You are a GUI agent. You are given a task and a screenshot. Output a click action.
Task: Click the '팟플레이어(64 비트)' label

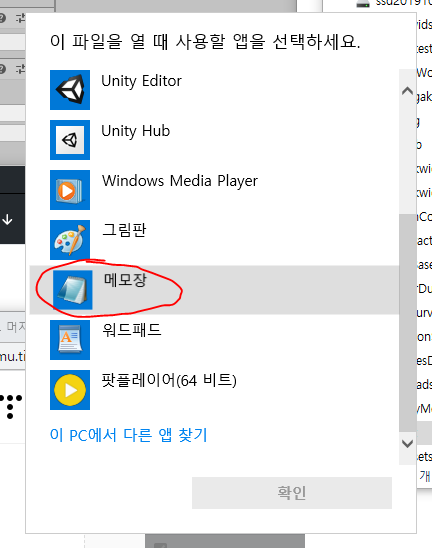(169, 380)
